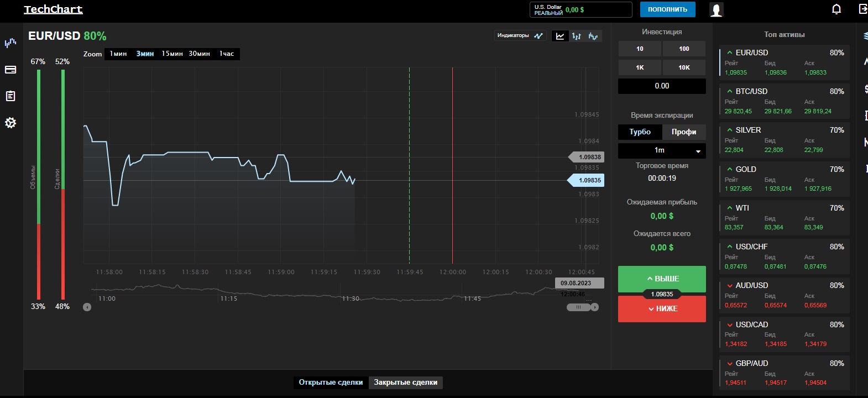Open the clipboard history icon in sidebar
Viewport: 868px width, 398px height.
11,96
